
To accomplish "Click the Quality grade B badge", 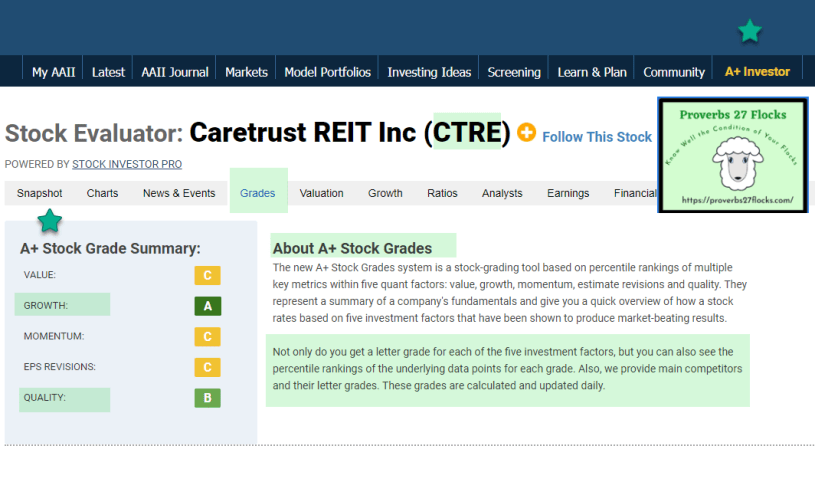I will (x=207, y=398).
